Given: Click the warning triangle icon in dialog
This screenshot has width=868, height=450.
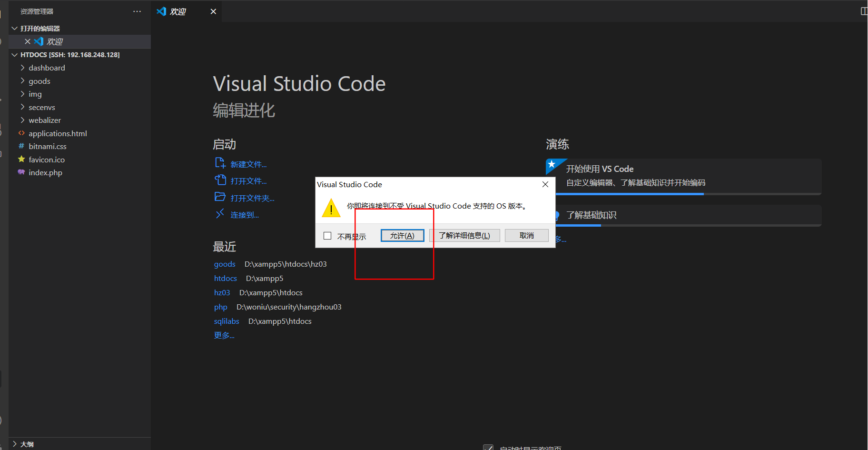Looking at the screenshot, I should pyautogui.click(x=331, y=208).
